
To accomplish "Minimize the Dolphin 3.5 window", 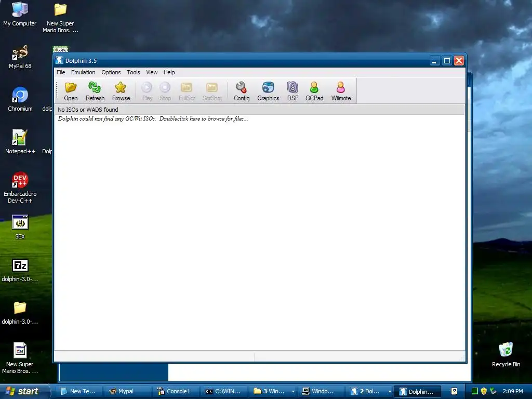I will 434,61.
